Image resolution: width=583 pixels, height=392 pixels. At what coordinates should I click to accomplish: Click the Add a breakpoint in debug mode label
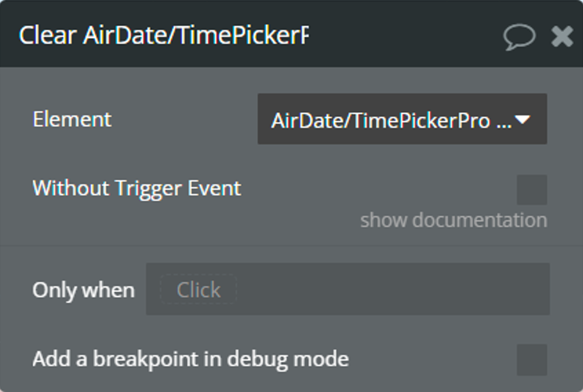point(191,360)
